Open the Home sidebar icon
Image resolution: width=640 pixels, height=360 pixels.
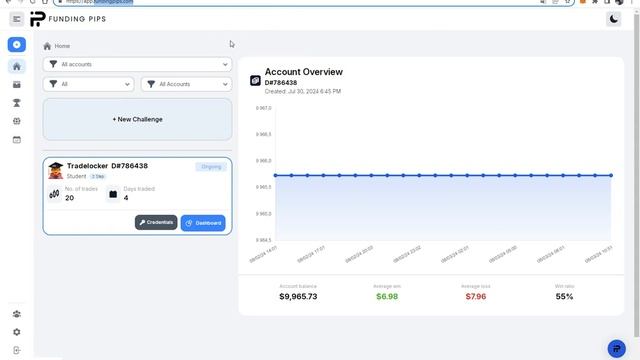[17, 66]
